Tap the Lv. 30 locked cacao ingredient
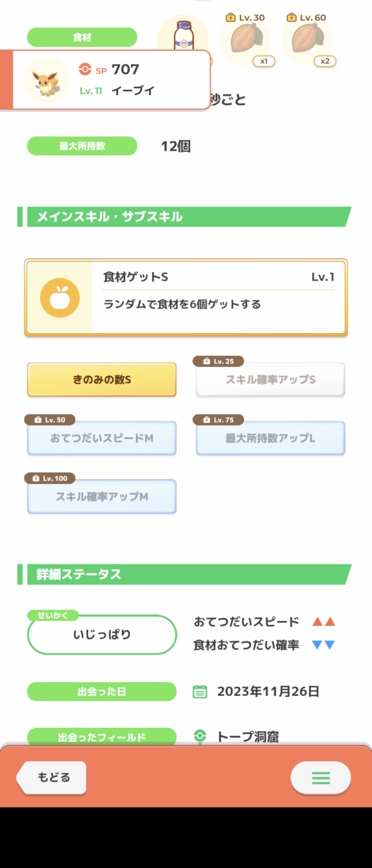The height and width of the screenshot is (868, 372). click(x=246, y=40)
